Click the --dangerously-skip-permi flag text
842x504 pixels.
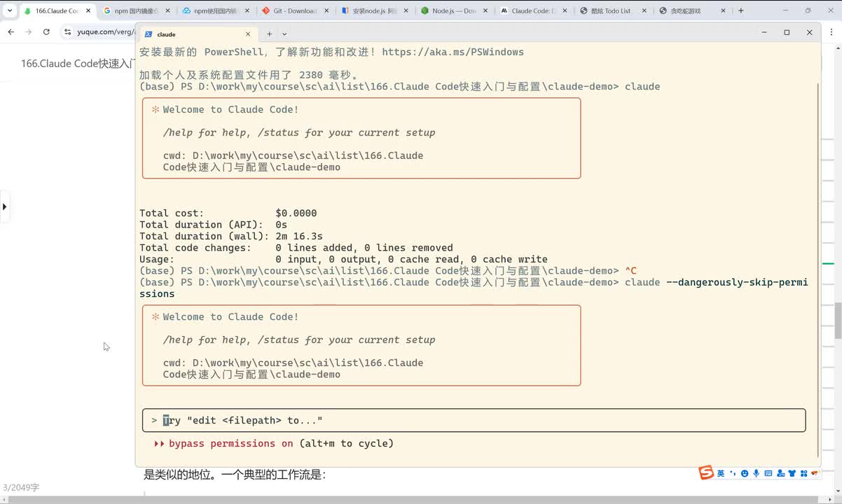pos(736,283)
